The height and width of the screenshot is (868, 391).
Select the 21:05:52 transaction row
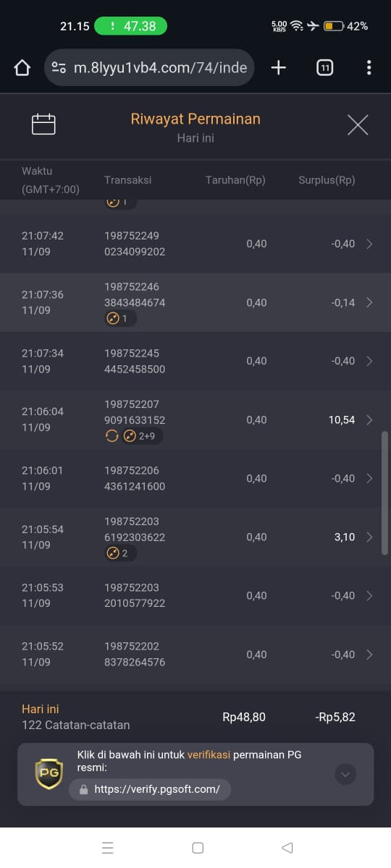pyautogui.click(x=195, y=655)
